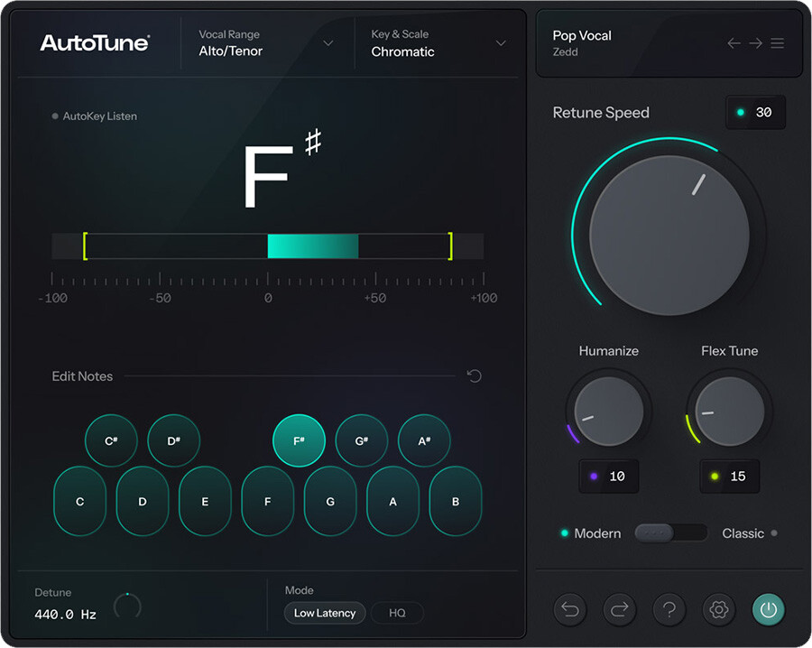
Task: Enable HQ mode
Action: click(397, 613)
